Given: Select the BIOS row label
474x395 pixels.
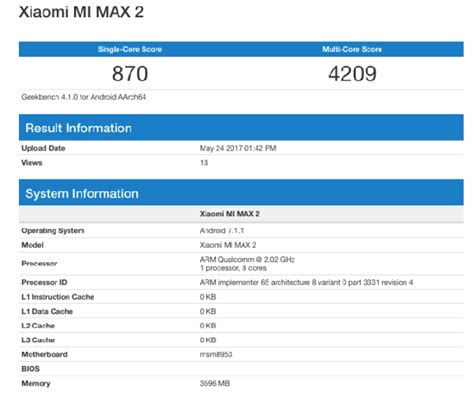Looking at the screenshot, I should coord(30,369).
